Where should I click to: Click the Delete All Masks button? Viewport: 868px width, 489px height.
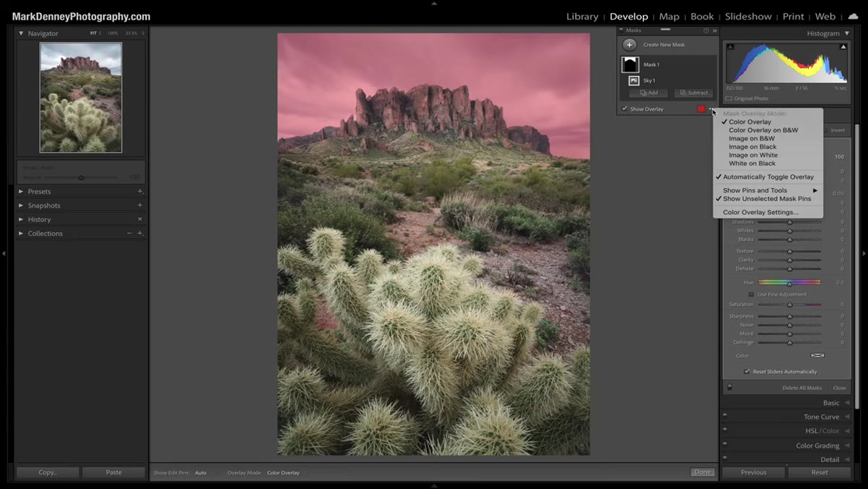click(801, 388)
